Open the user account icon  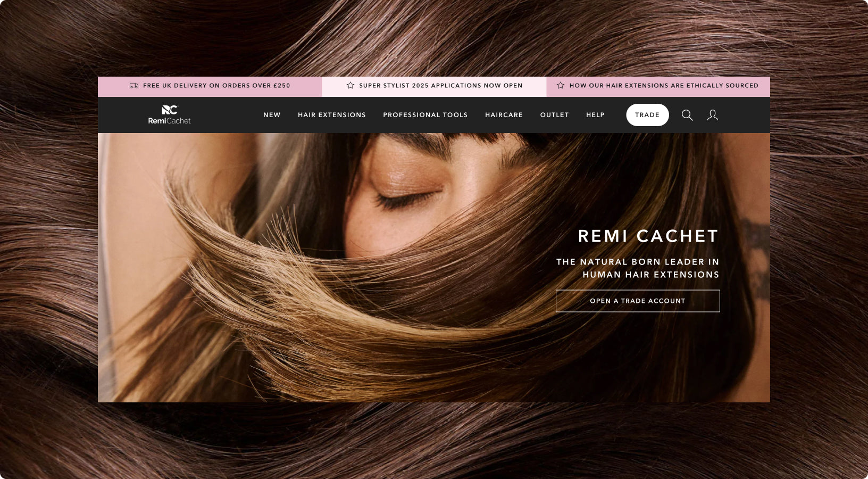(713, 115)
